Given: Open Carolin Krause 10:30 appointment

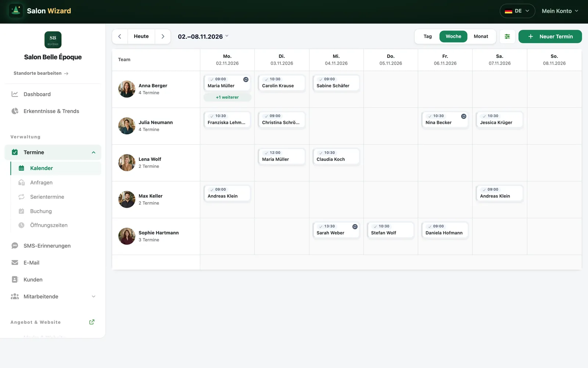Looking at the screenshot, I should 282,83.
